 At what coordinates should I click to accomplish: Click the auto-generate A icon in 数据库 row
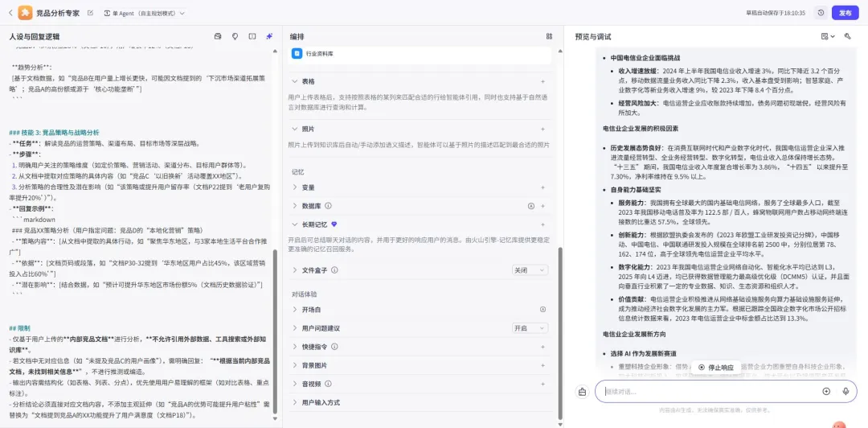tap(531, 206)
